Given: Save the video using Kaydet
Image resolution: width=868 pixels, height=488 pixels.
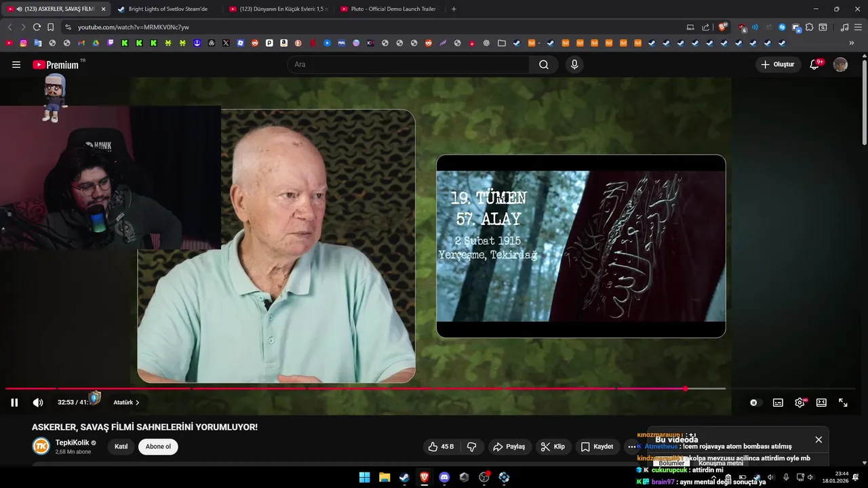Looking at the screenshot, I should (x=597, y=447).
